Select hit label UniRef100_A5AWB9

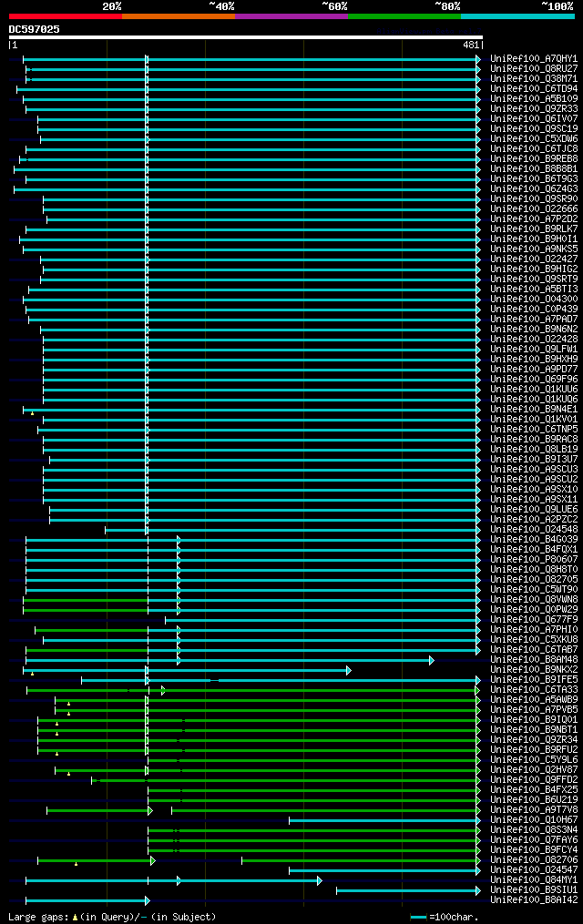coord(534,700)
